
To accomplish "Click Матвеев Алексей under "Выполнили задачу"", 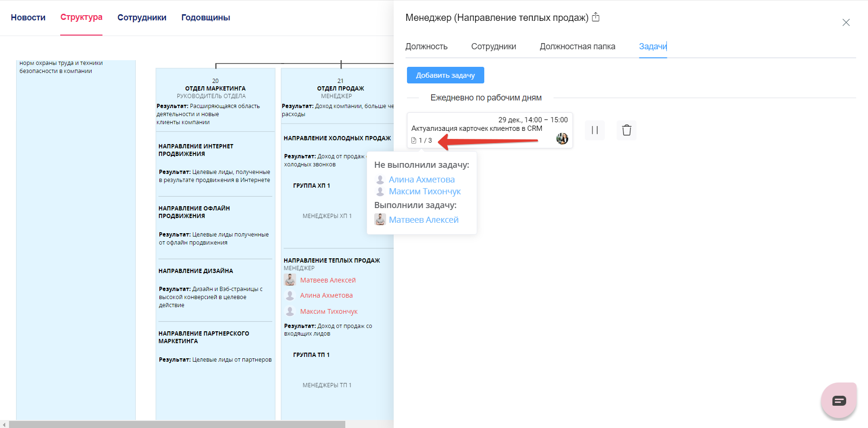I will pyautogui.click(x=424, y=219).
